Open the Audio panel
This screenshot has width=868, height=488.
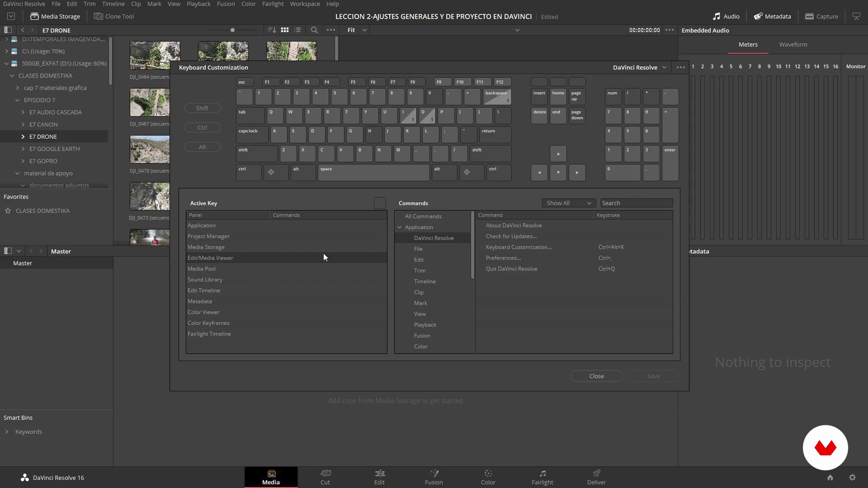726,16
